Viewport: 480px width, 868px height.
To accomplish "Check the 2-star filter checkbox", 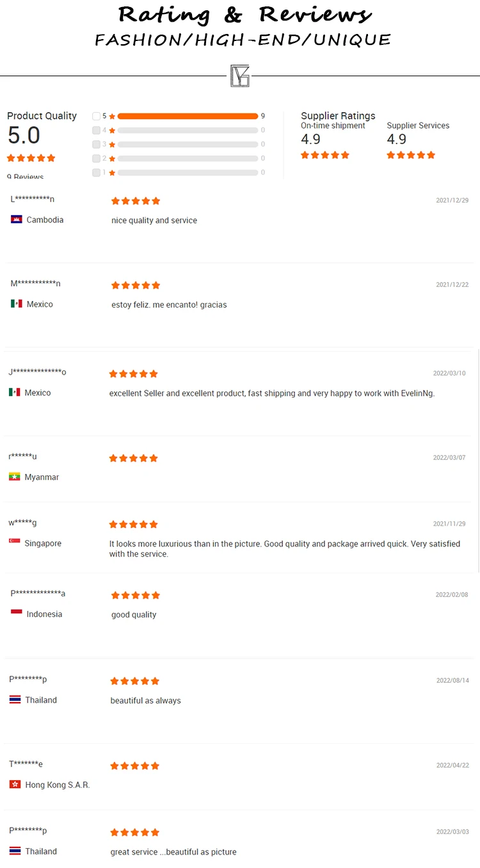I will [x=96, y=158].
